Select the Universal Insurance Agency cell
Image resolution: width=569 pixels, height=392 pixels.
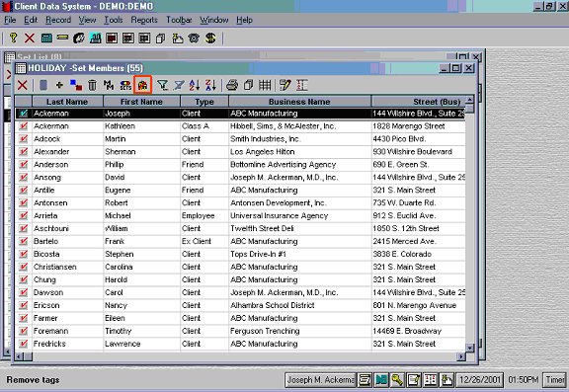tap(299, 216)
